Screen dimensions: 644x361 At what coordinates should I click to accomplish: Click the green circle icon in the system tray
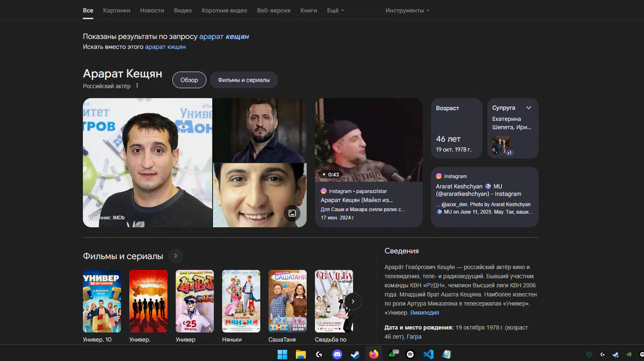click(x=589, y=354)
